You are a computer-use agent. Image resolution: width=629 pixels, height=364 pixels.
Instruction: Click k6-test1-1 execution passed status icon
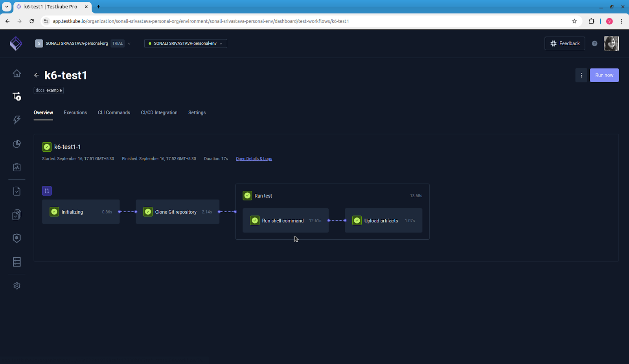click(x=47, y=147)
